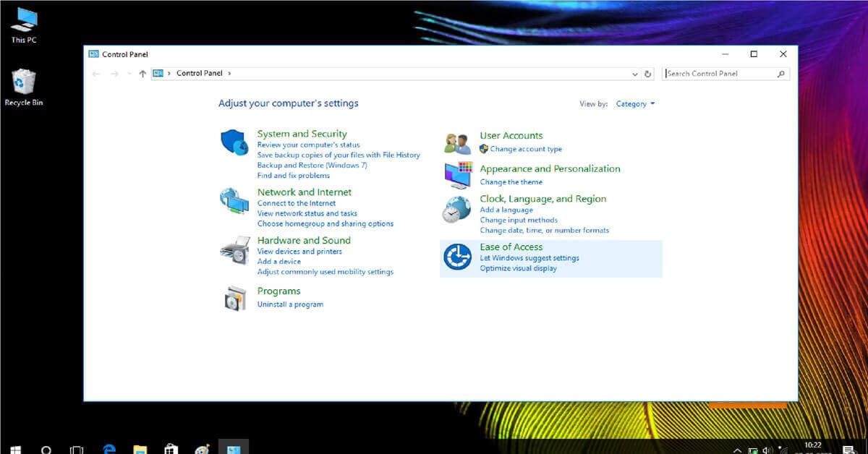Expand the address bar history dropdown arrow
The height and width of the screenshot is (454, 868).
coord(635,74)
